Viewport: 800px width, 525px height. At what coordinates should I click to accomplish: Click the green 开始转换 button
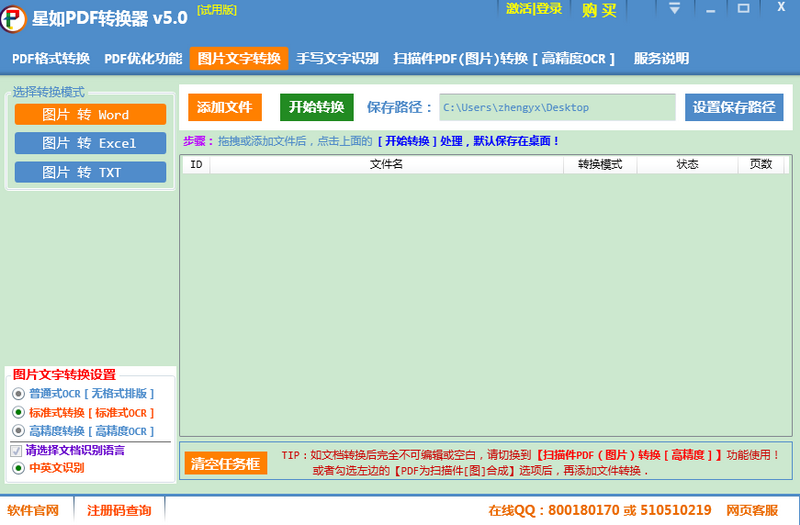coord(317,107)
